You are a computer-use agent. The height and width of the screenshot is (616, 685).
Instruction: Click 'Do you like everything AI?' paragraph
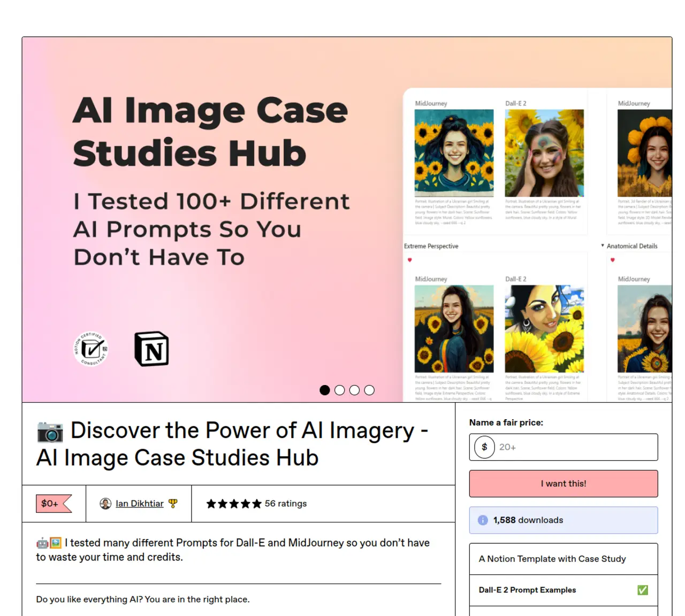pos(143,599)
